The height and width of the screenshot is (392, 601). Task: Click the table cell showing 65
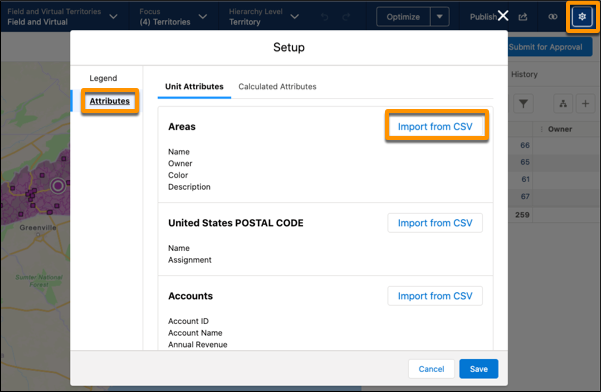point(525,162)
